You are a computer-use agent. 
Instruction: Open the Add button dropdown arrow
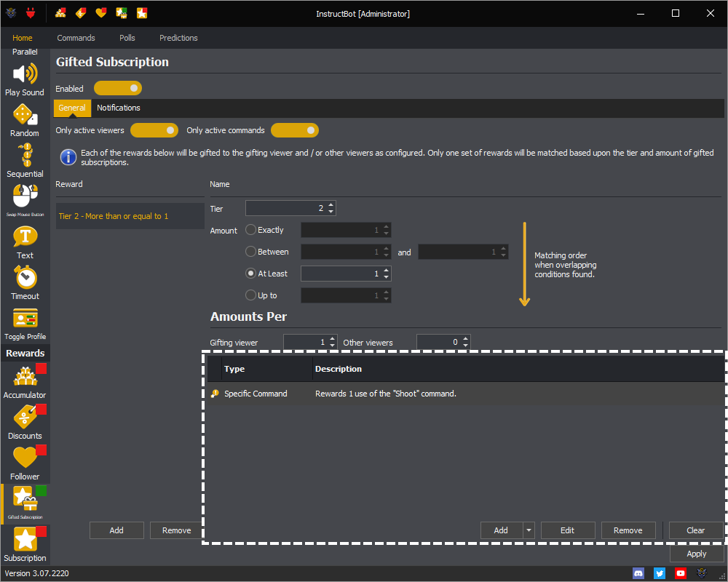(529, 530)
